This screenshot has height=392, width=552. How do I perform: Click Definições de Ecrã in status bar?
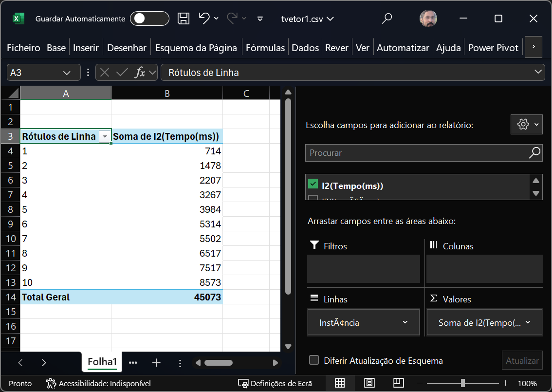[x=276, y=383]
